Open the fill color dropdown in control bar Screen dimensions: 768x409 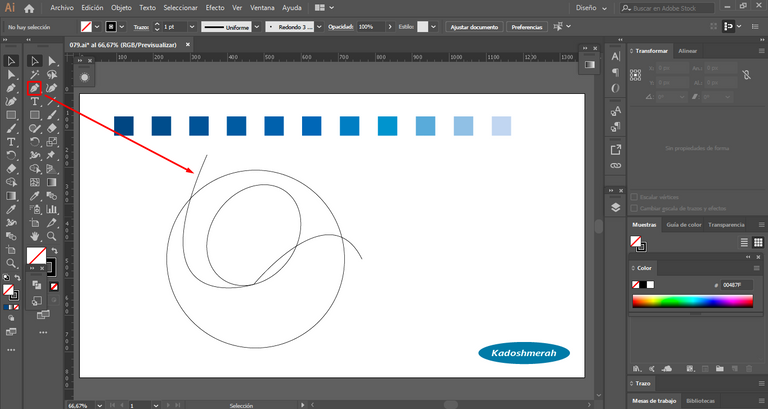click(97, 26)
